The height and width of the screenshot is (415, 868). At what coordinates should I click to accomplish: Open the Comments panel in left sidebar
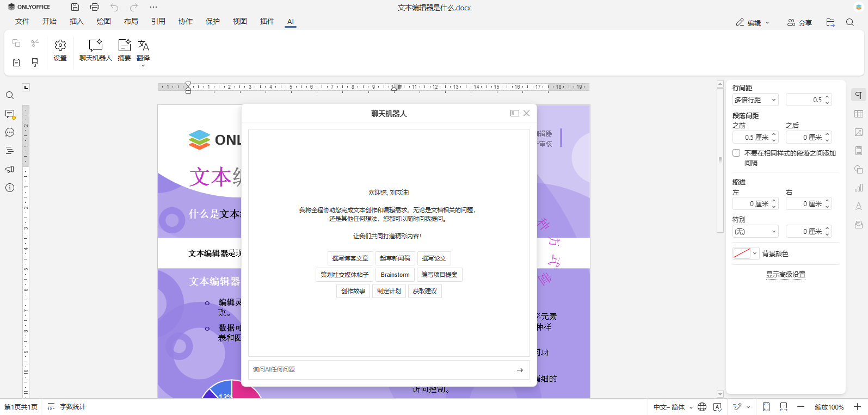tap(10, 114)
